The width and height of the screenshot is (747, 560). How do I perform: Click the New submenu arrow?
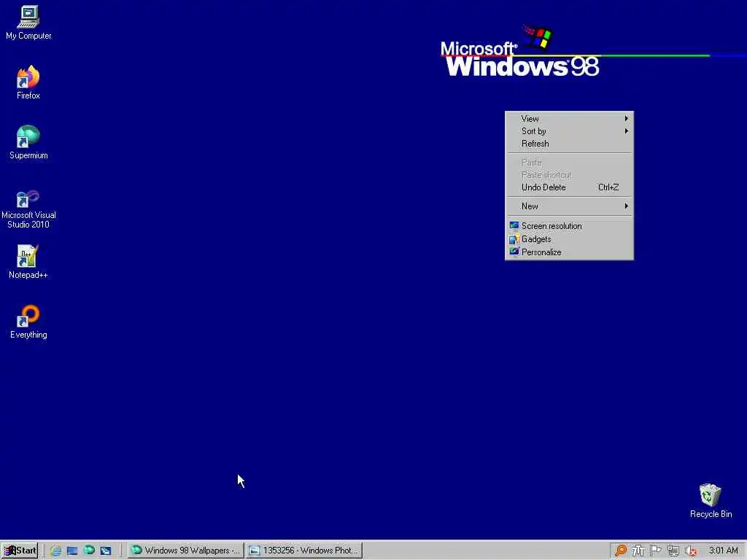627,206
